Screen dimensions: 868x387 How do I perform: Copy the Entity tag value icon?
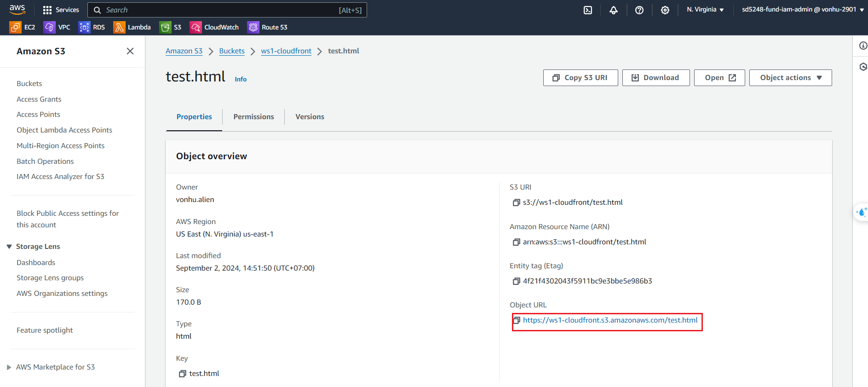tap(516, 281)
